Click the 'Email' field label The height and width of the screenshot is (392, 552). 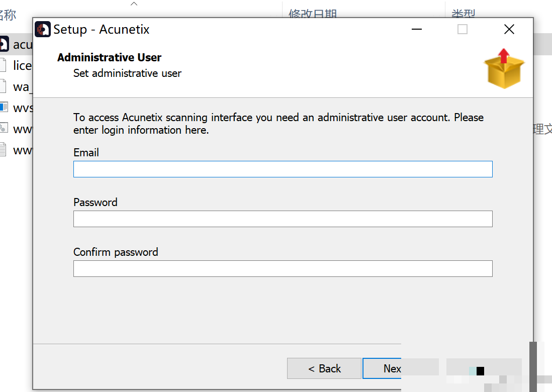[86, 152]
